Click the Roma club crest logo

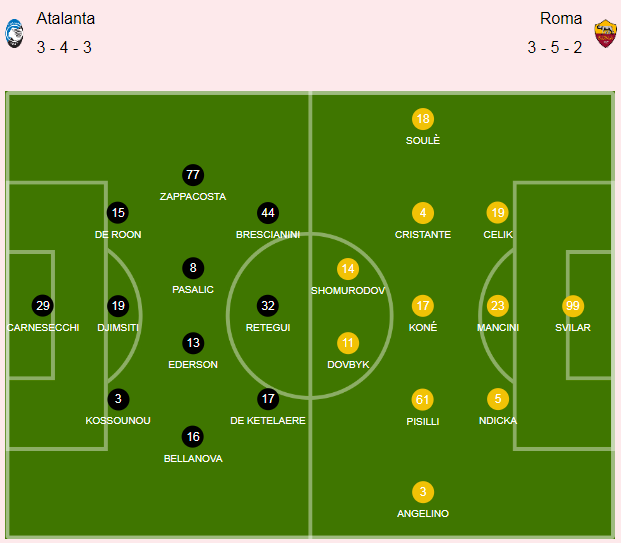point(606,34)
